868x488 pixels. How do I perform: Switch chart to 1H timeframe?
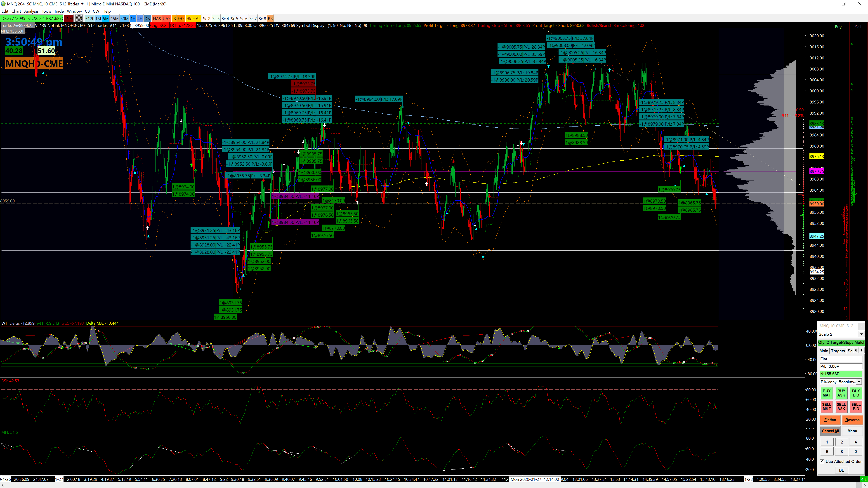click(x=133, y=19)
